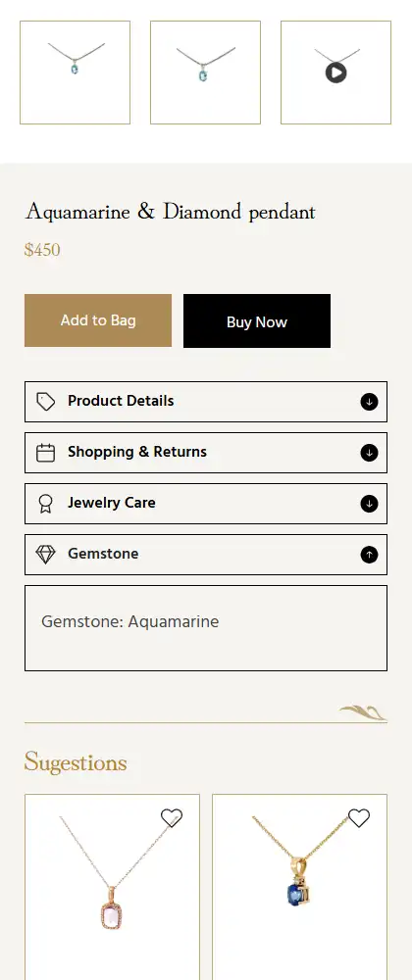Click the calendar icon beside Shopping & Returns
This screenshot has height=980, width=412.
46,453
